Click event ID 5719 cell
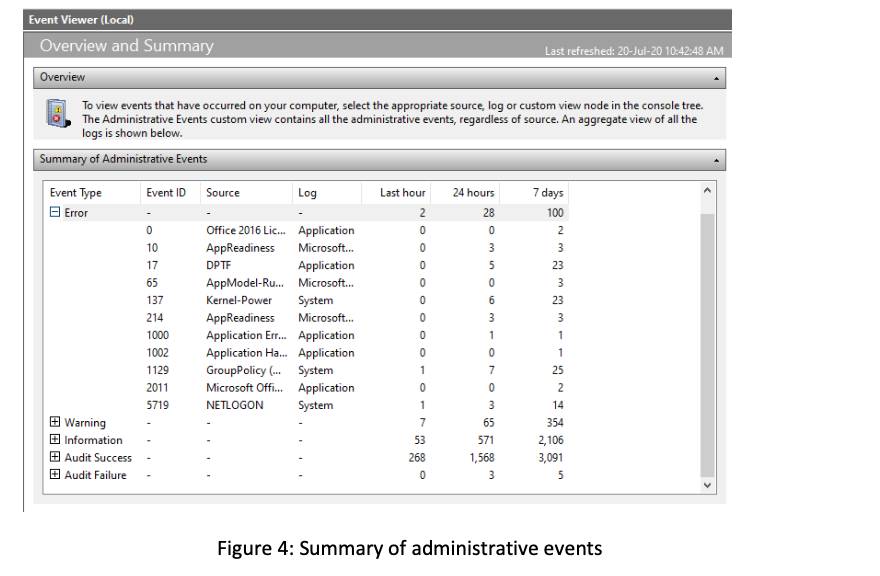Viewport: 880px width, 576px height. click(x=157, y=405)
